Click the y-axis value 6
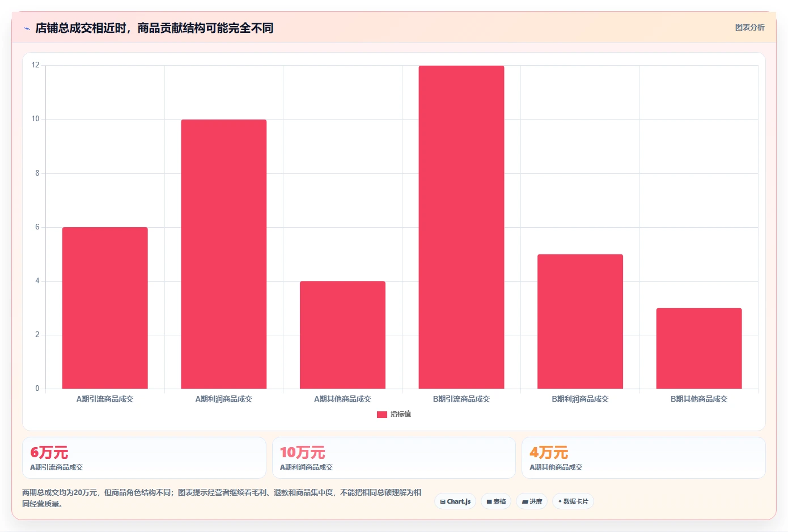The height and width of the screenshot is (532, 788). coord(37,227)
